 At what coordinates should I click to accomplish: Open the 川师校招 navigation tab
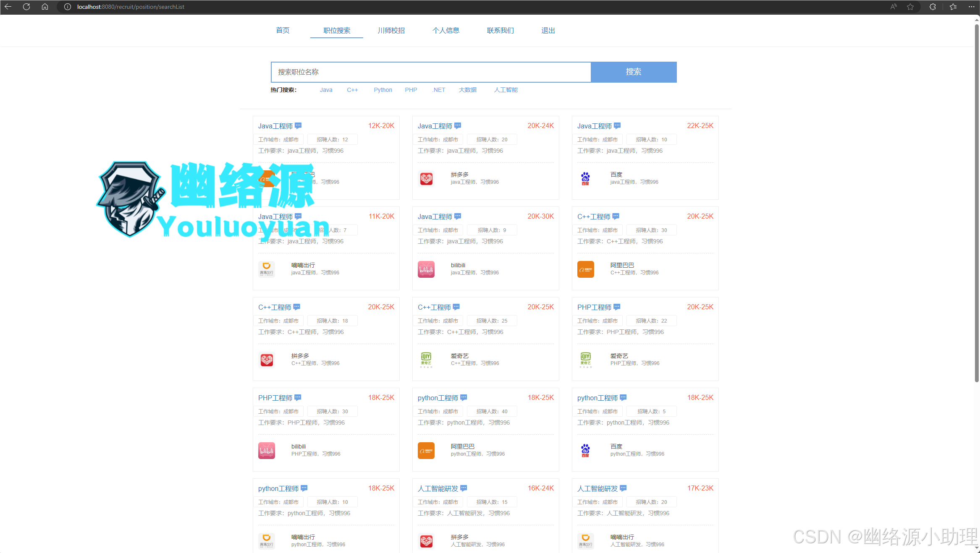point(391,30)
